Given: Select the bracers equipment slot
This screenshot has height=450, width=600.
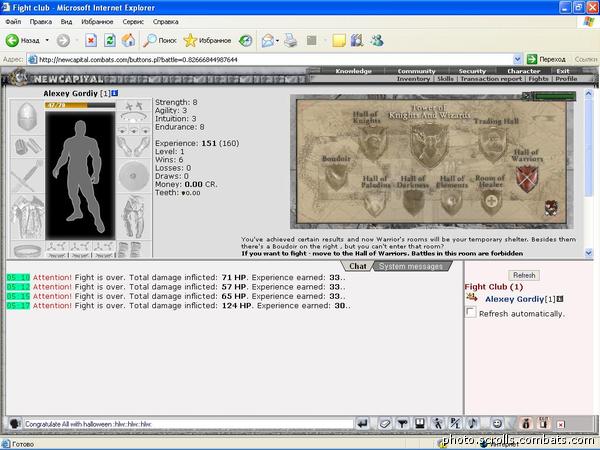Looking at the screenshot, I should (x=27, y=147).
